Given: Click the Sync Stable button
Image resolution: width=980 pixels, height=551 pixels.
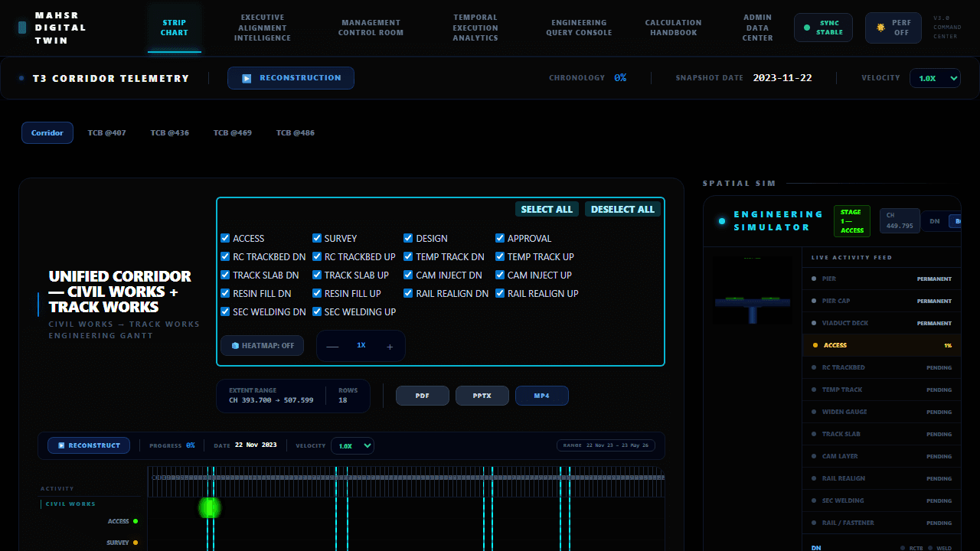Looking at the screenshot, I should tap(823, 28).
